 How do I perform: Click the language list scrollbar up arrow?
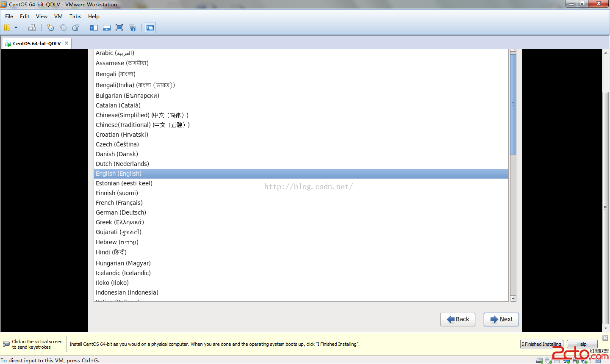pos(513,50)
